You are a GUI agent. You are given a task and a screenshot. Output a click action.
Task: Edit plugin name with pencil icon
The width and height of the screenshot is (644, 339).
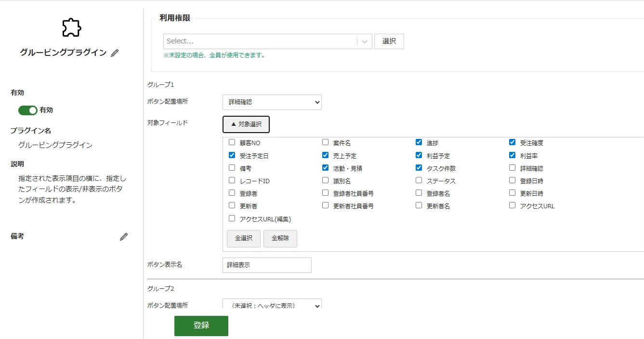coord(115,53)
